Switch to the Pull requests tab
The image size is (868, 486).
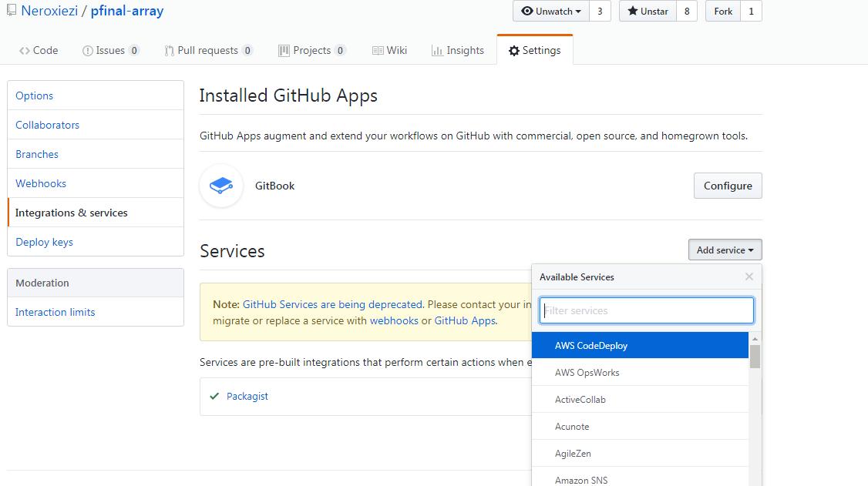click(x=209, y=50)
